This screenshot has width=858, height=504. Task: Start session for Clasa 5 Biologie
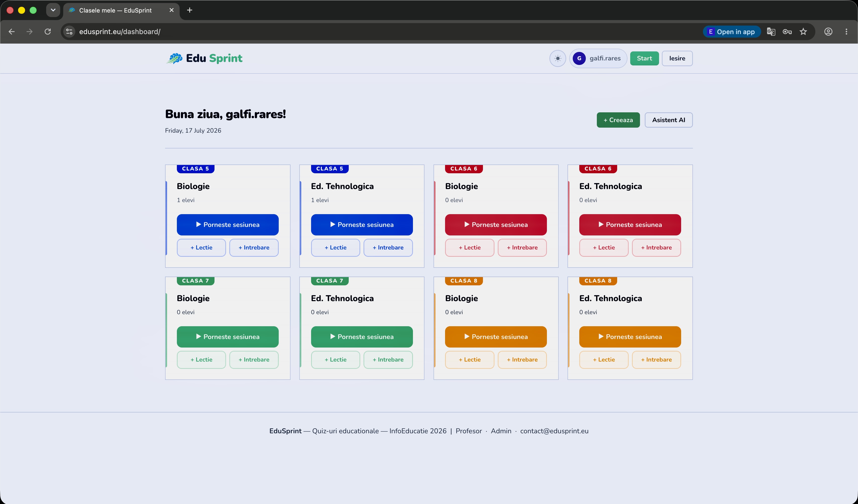[x=228, y=225]
